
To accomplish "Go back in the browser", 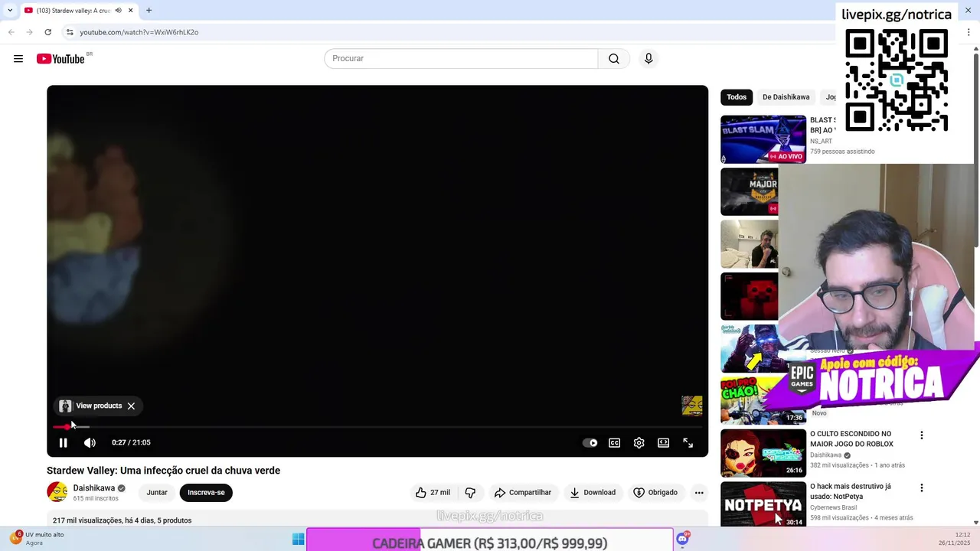I will pyautogui.click(x=11, y=32).
